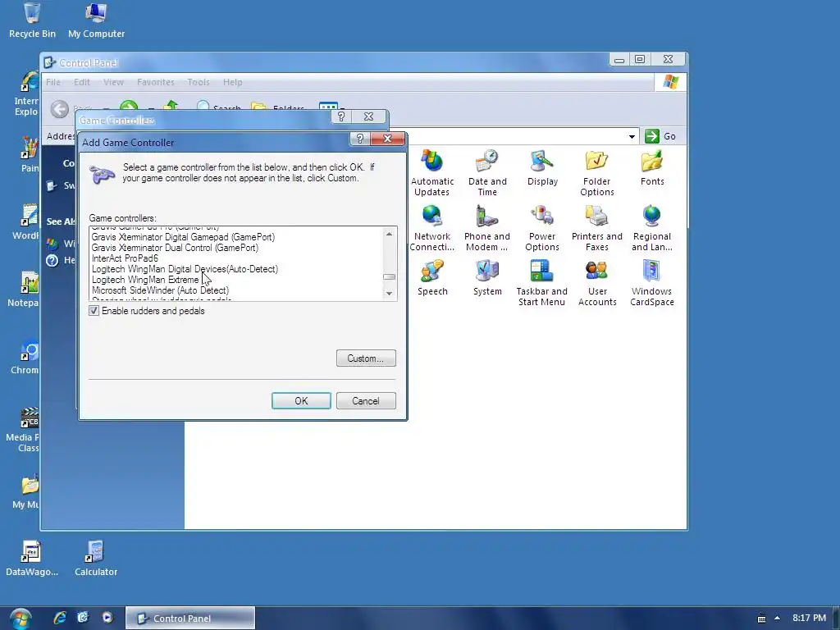Click the scroll down arrow in controller list
This screenshot has width=840, height=630.
point(390,293)
